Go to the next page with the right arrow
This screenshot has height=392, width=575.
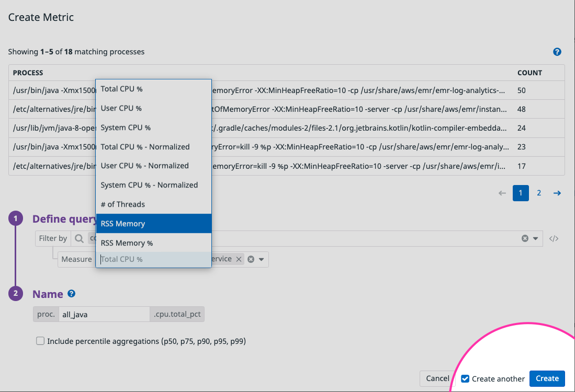pos(557,193)
